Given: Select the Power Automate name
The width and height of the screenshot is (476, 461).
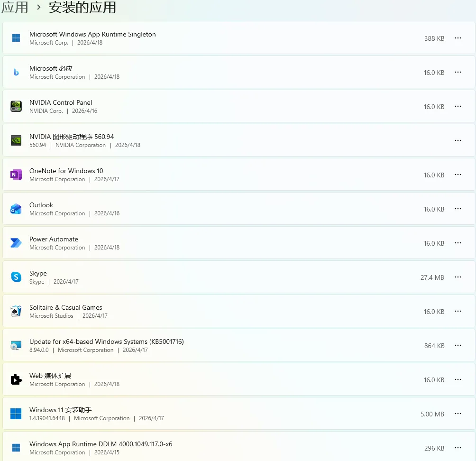Looking at the screenshot, I should (x=54, y=239).
